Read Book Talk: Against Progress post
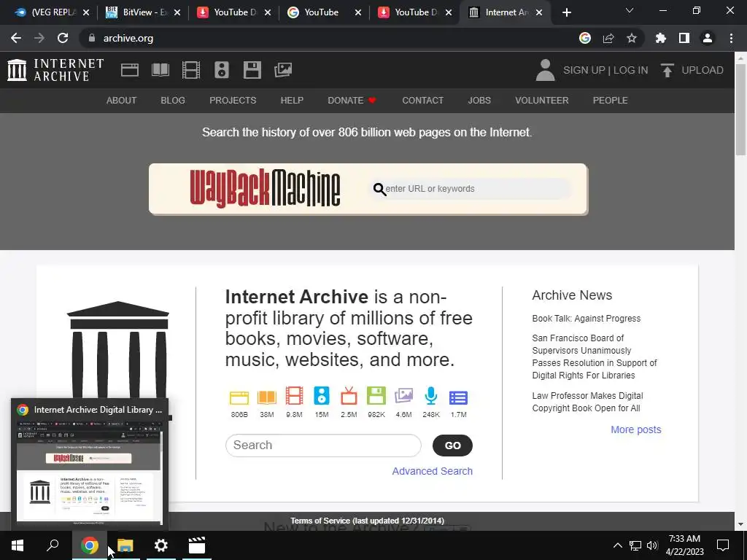The width and height of the screenshot is (747, 560). tap(587, 319)
